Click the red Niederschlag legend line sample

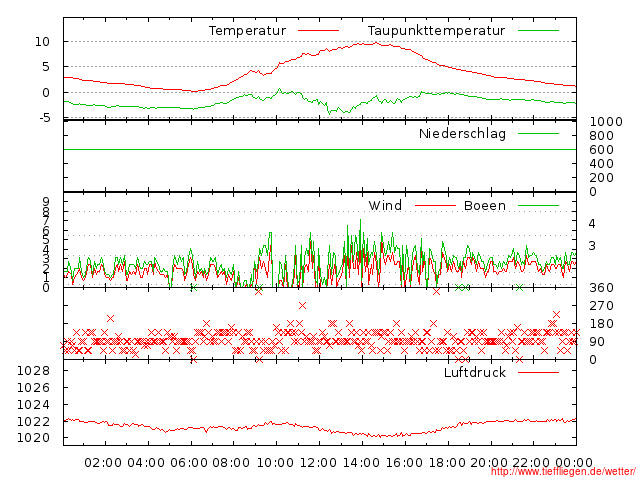point(539,134)
